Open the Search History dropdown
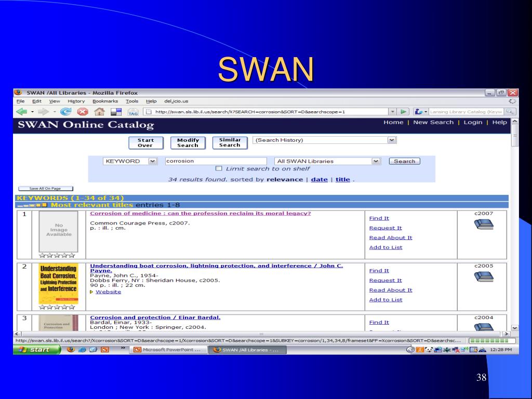The image size is (532, 399). (x=392, y=140)
